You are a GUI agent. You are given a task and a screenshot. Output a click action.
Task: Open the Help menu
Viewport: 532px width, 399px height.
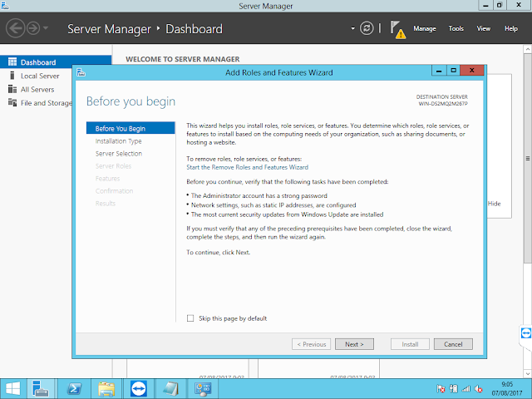tap(511, 28)
